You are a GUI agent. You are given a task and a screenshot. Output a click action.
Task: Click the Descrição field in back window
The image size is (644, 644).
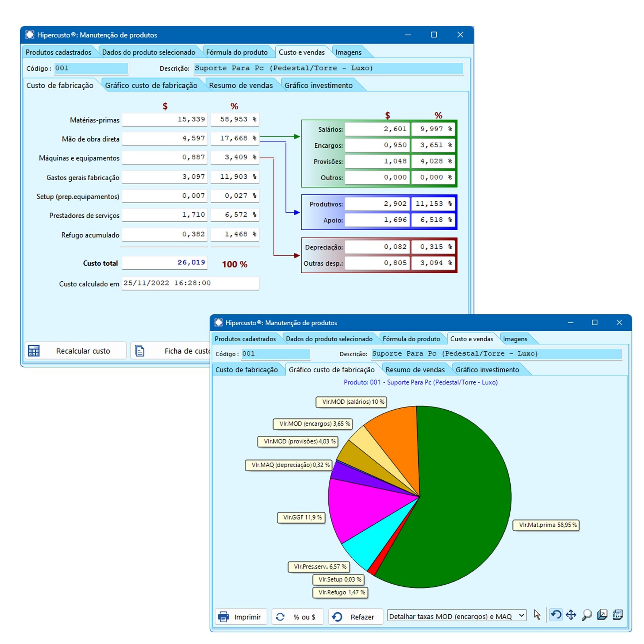click(x=328, y=68)
